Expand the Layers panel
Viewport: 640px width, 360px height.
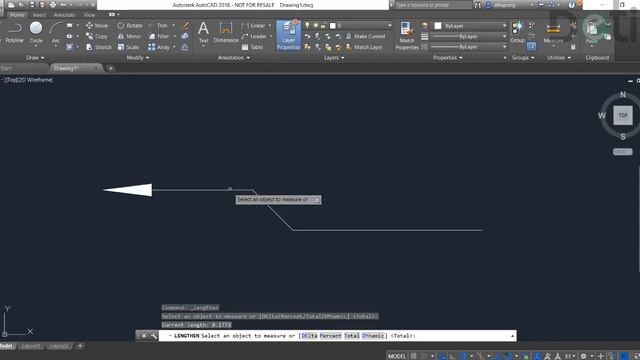coord(334,58)
